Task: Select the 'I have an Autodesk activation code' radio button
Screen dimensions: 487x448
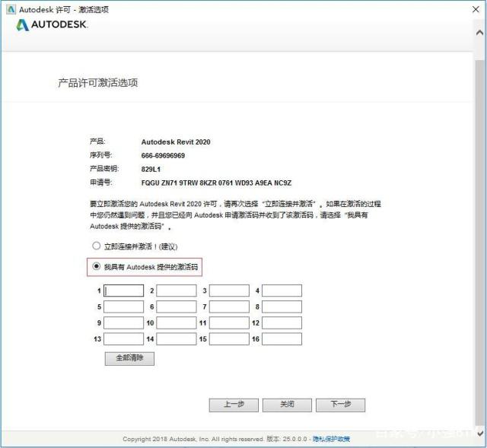Action: click(97, 266)
